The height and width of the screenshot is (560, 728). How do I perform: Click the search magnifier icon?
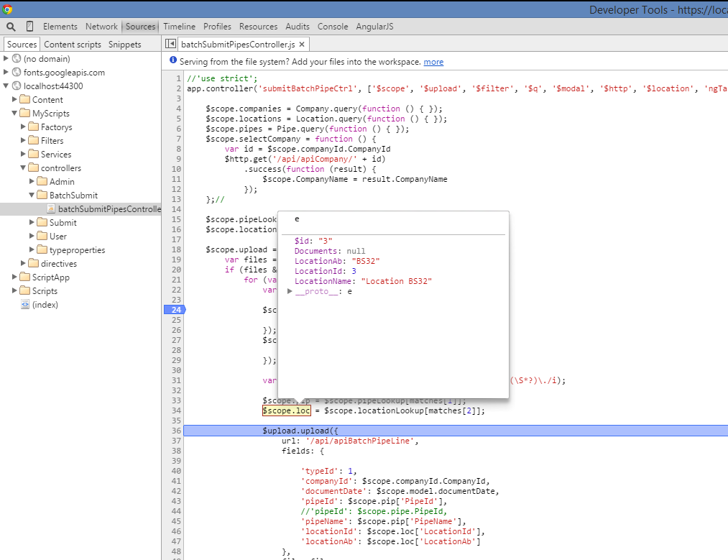(x=11, y=27)
